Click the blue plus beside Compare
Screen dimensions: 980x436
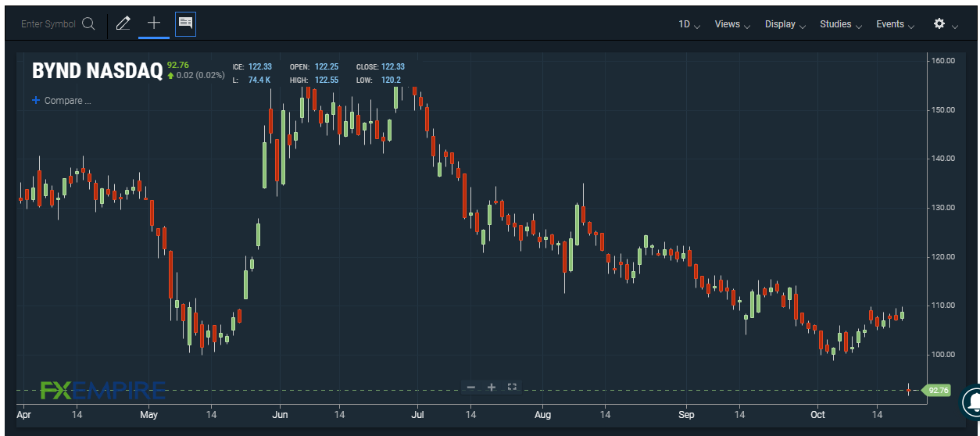(36, 101)
